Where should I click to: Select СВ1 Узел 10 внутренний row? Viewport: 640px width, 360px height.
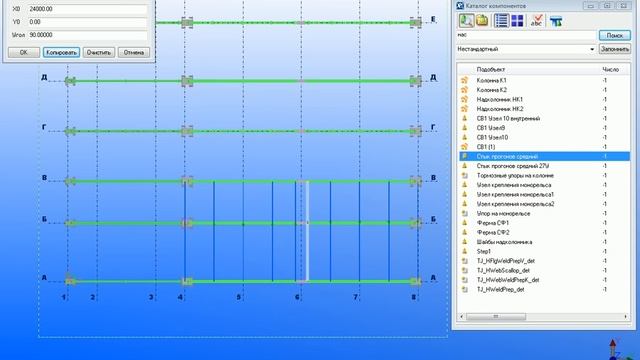click(x=544, y=118)
